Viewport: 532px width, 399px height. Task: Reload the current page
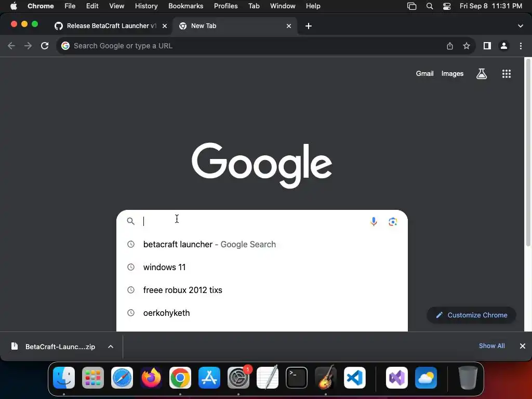(x=45, y=46)
